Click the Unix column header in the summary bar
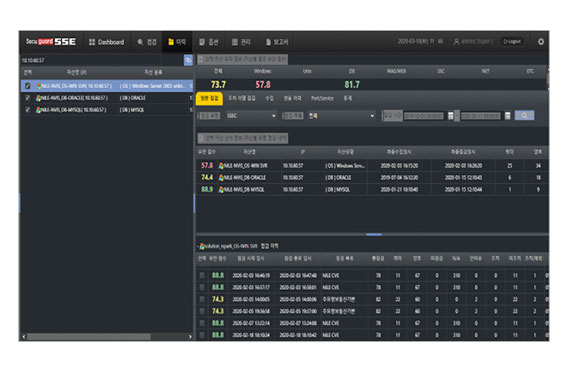 [307, 71]
